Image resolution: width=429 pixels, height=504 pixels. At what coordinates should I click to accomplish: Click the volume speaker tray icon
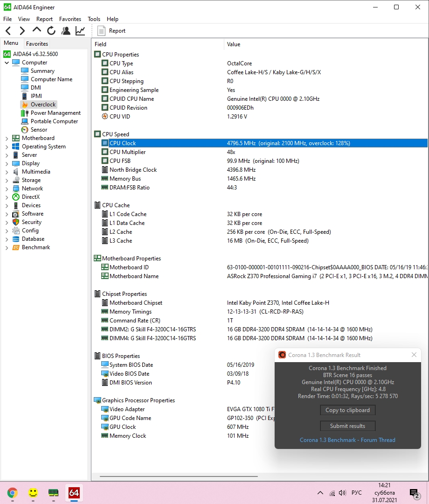pyautogui.click(x=342, y=493)
